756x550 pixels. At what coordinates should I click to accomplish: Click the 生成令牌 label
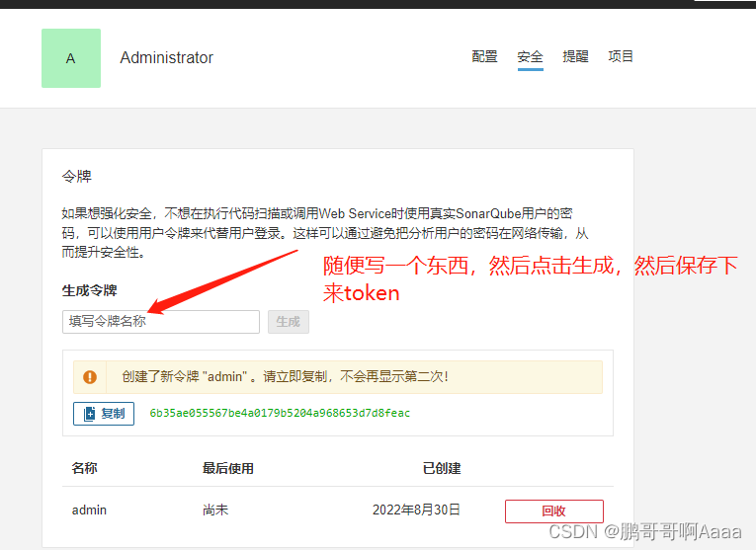90,291
